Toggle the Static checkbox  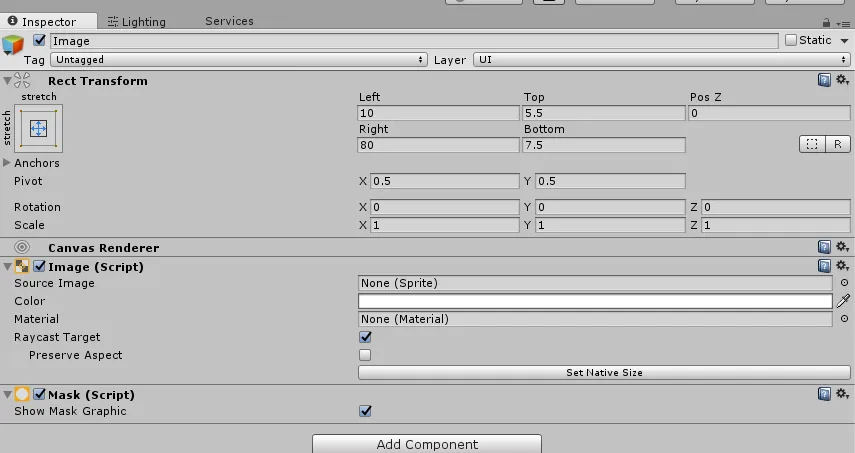791,40
